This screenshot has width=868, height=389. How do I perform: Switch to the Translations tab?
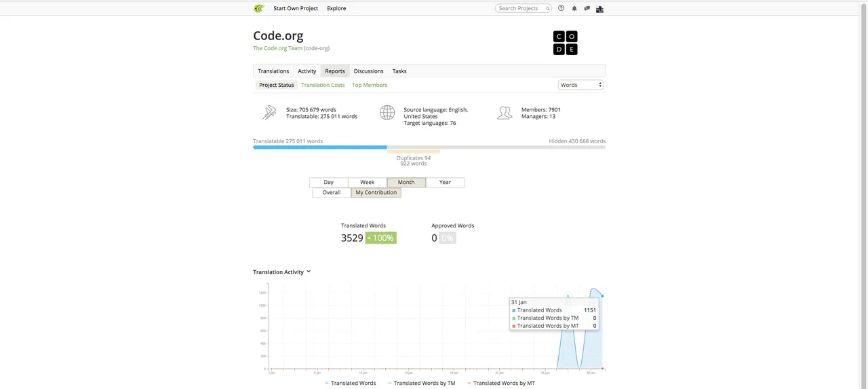coord(273,71)
